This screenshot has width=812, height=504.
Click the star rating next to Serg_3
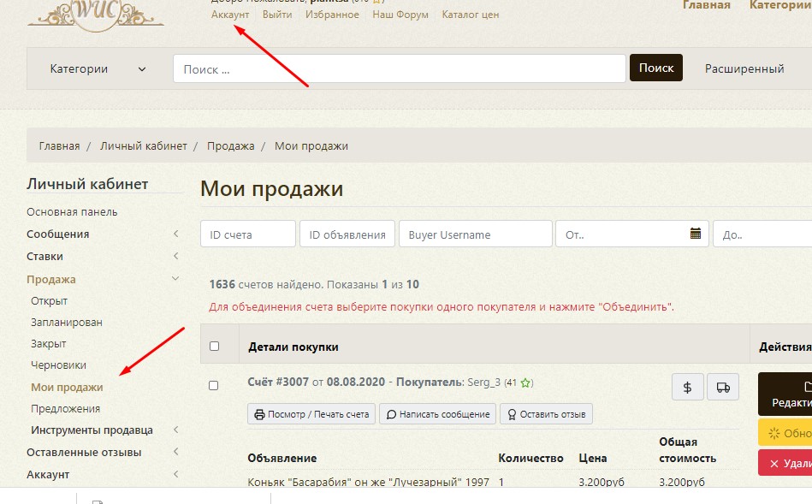click(x=527, y=382)
